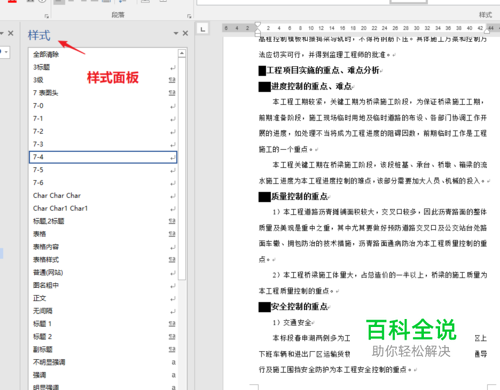The image size is (500, 390).
Task: Click the styles list scrollbar thumb
Action: pyautogui.click(x=182, y=168)
